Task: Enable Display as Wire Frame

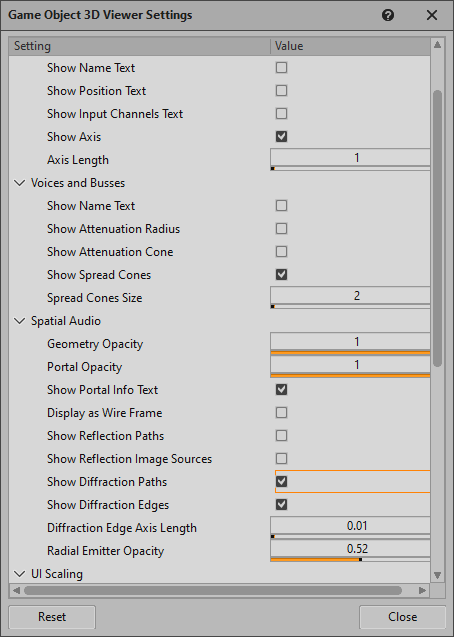Action: click(x=281, y=413)
